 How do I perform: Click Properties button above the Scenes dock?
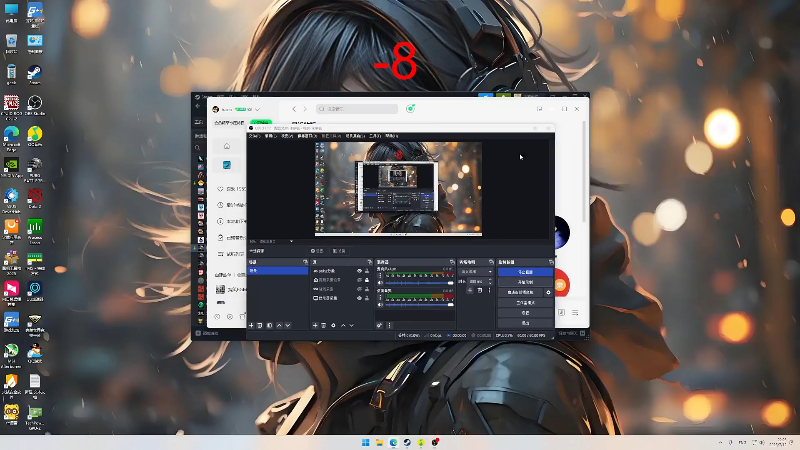[317, 251]
